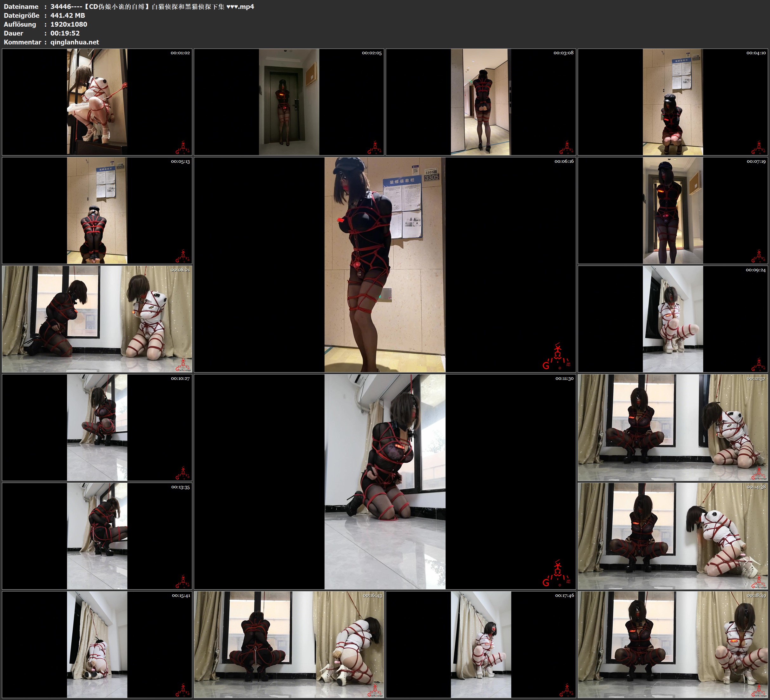Click the duration value 00:19:52
Viewport: 770px width, 700px height.
pyautogui.click(x=65, y=33)
